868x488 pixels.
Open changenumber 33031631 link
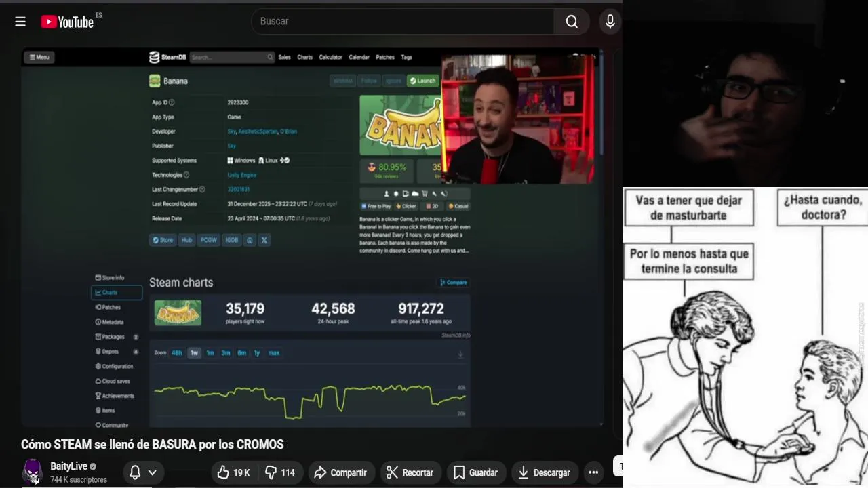tap(238, 189)
